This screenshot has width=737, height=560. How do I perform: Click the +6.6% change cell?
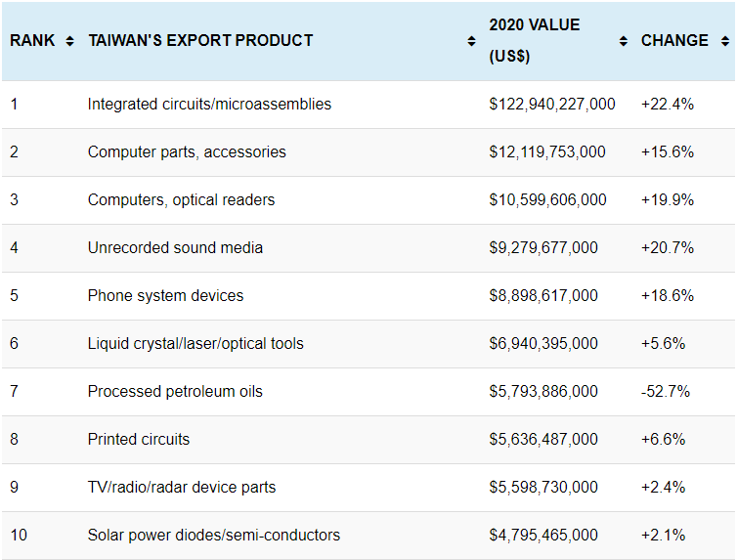tap(664, 439)
